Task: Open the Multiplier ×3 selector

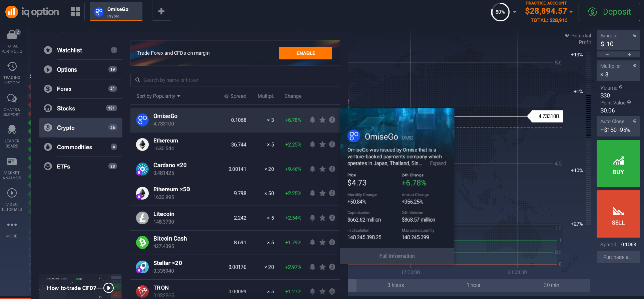Action: [x=618, y=71]
